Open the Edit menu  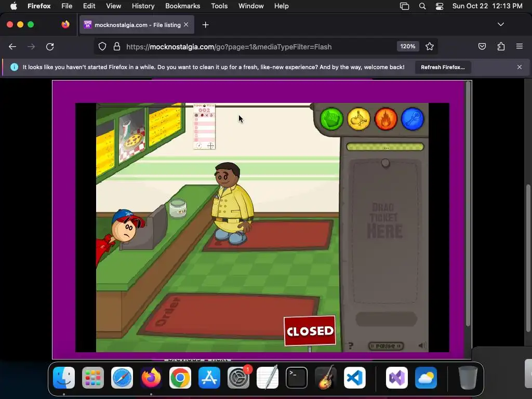pyautogui.click(x=89, y=6)
